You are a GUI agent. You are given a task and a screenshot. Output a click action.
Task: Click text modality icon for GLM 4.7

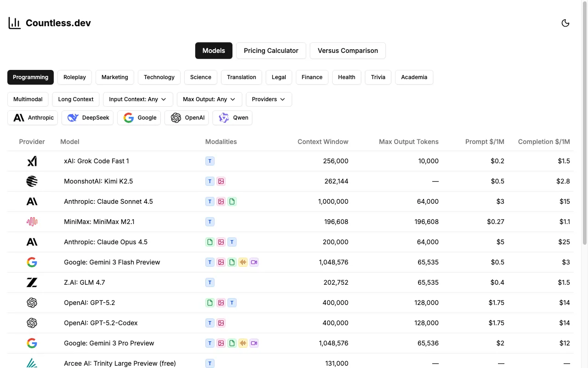click(210, 282)
